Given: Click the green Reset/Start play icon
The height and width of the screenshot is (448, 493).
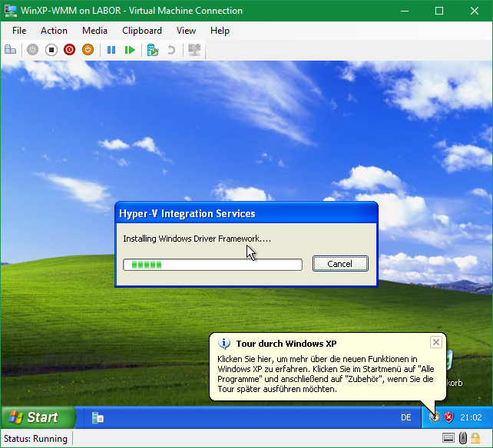Looking at the screenshot, I should point(130,50).
